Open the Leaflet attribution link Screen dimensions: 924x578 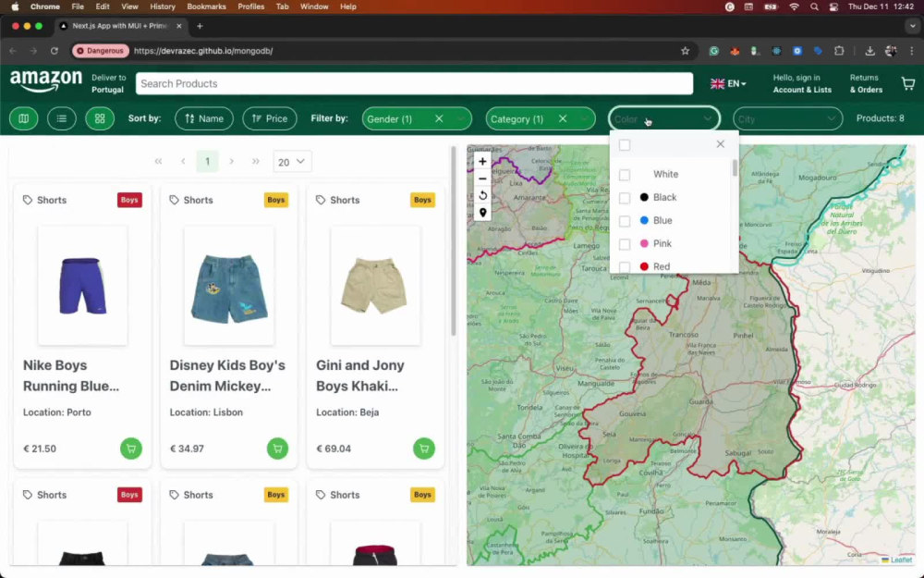click(897, 560)
